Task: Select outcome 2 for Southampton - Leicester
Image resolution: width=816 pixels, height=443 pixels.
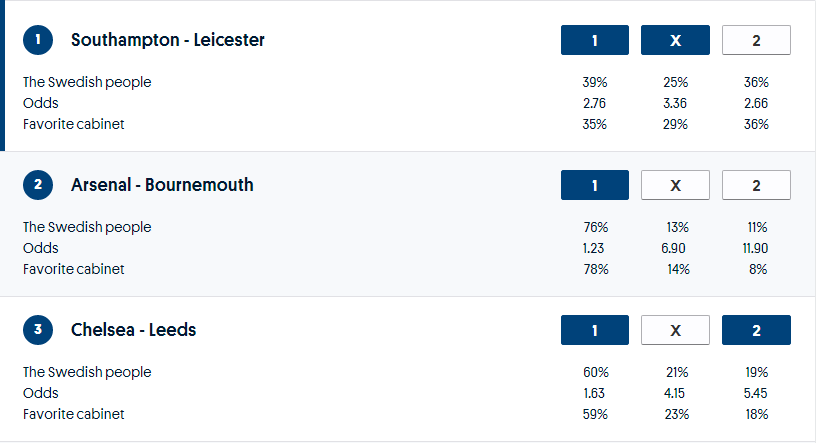Action: [756, 40]
